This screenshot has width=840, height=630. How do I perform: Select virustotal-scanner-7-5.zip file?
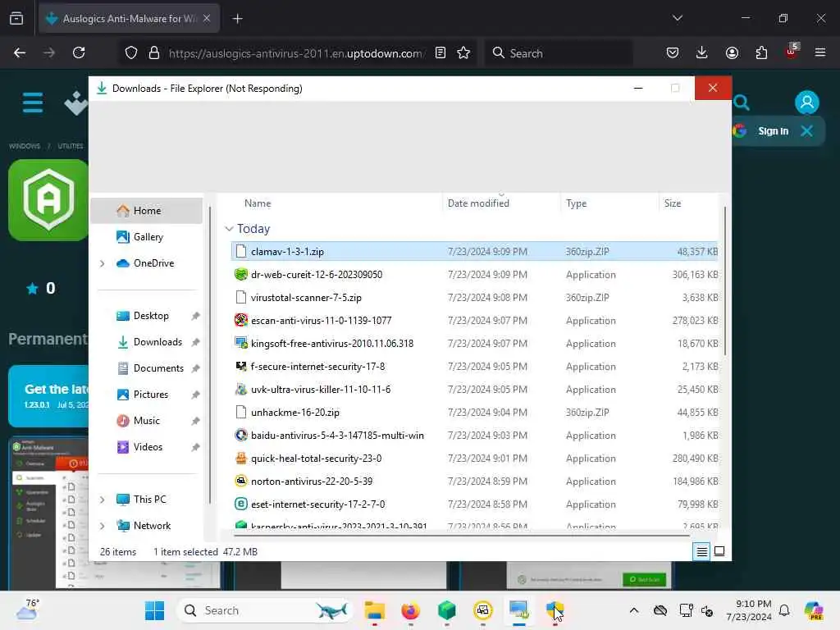click(474, 297)
